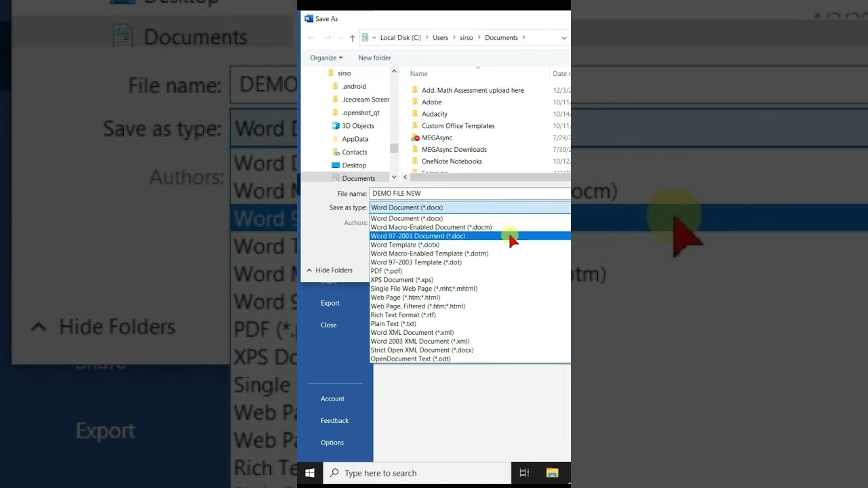The width and height of the screenshot is (868, 488).
Task: Click the Forward navigation arrow
Action: click(328, 38)
